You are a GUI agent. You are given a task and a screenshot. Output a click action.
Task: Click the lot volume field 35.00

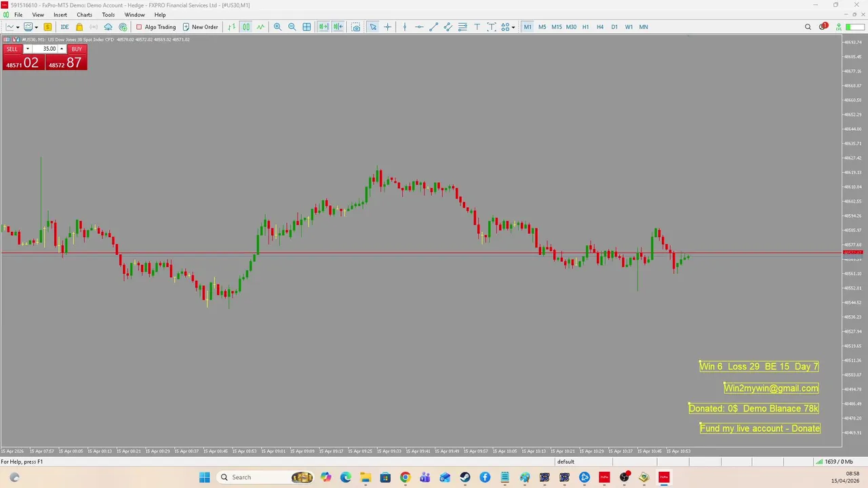click(45, 49)
